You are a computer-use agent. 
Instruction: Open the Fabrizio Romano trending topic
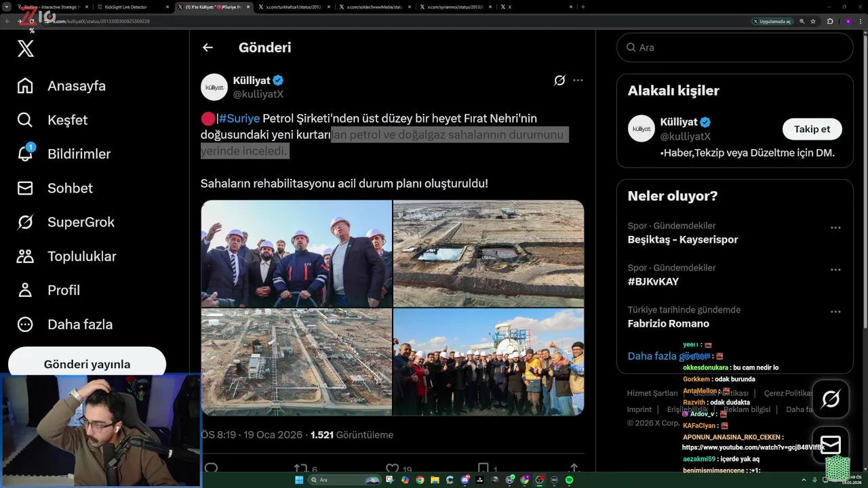(669, 323)
